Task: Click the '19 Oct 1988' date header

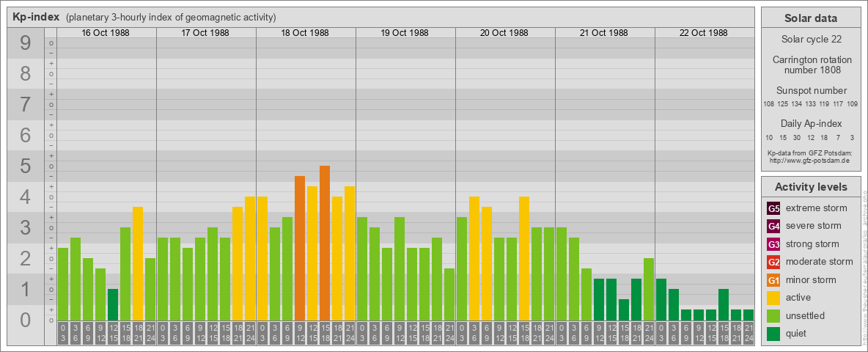Action: (x=405, y=33)
